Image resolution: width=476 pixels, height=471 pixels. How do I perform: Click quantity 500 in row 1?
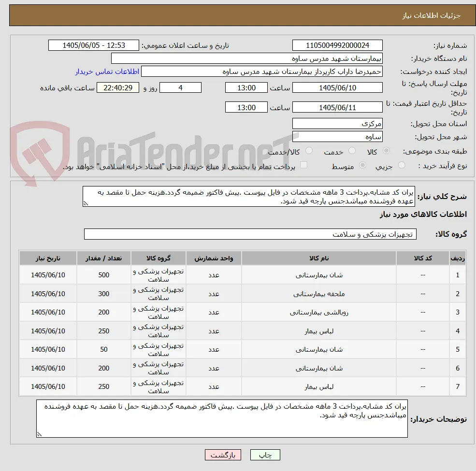coord(103,275)
